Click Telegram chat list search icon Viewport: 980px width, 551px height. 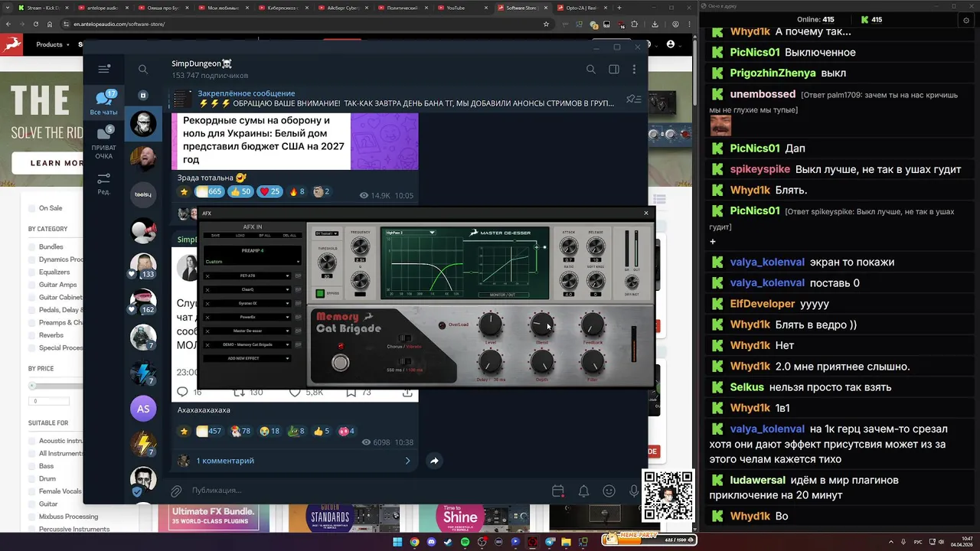[x=143, y=69]
